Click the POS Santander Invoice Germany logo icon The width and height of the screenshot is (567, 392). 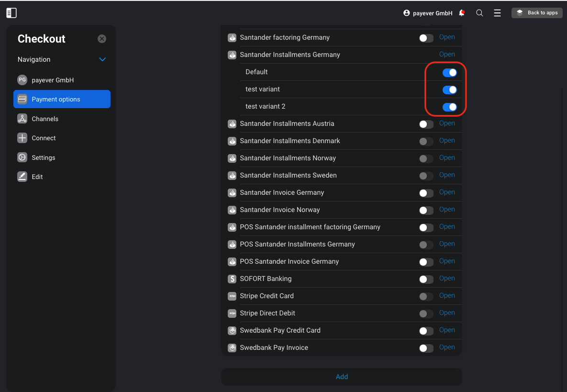[232, 261]
